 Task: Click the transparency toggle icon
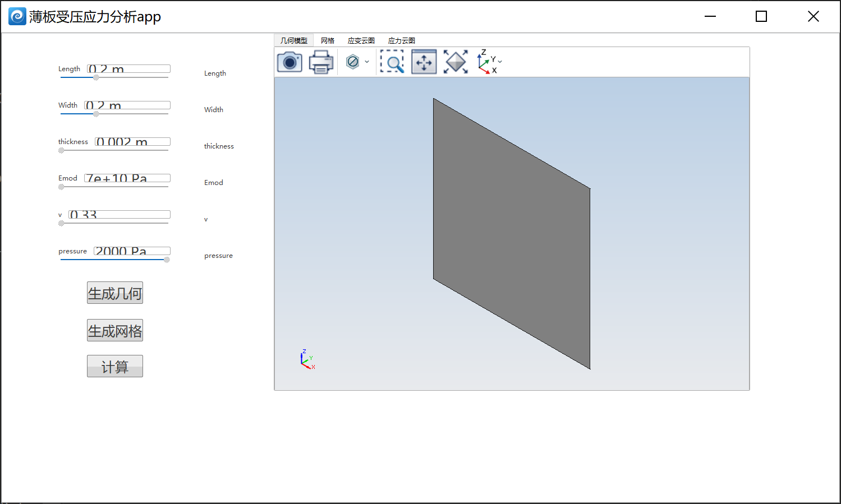[x=353, y=62]
